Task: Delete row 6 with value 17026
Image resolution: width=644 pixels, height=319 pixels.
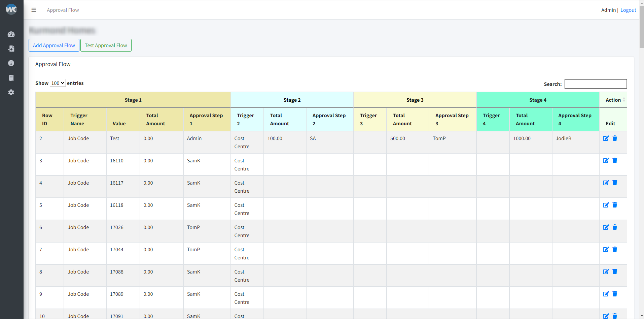Action: tap(615, 227)
